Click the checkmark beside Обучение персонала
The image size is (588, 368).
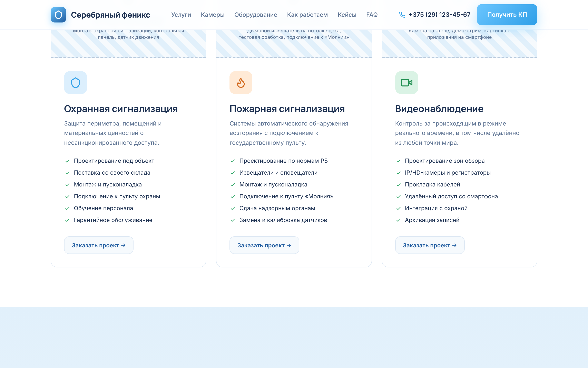[x=67, y=208]
